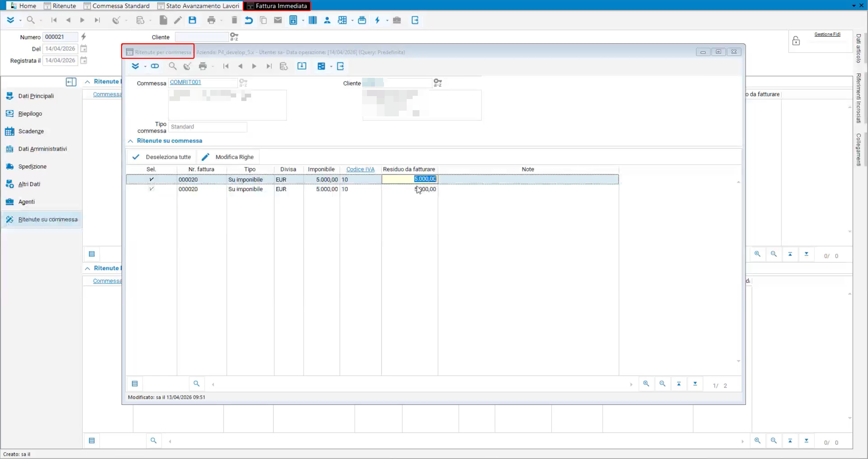Click the barcode icon in the main toolbar
868x459 pixels.
point(312,20)
